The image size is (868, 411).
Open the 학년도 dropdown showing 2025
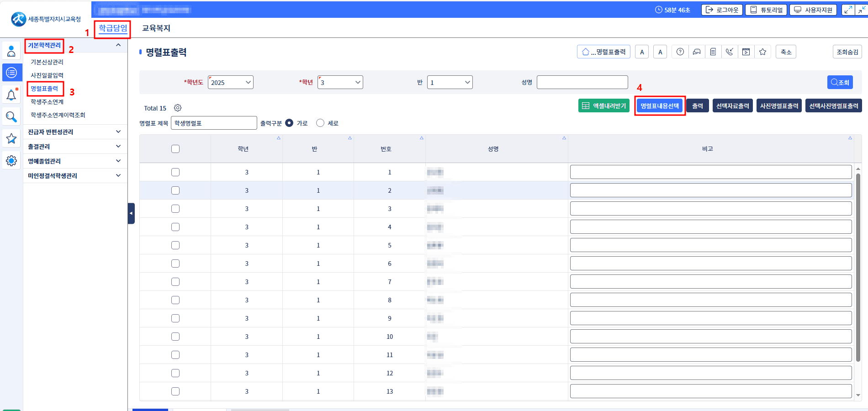[x=231, y=82]
